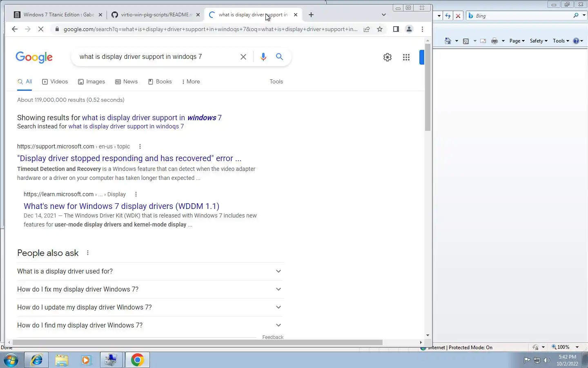Expand 'How do I fix my display driver Windows 7?'
Viewport: 588px width, 368px height.
149,289
